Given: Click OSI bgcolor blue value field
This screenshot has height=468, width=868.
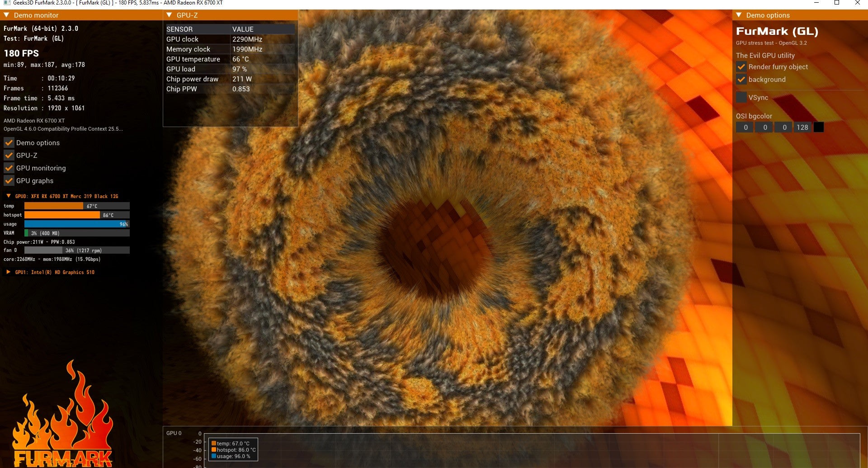Looking at the screenshot, I should [784, 128].
